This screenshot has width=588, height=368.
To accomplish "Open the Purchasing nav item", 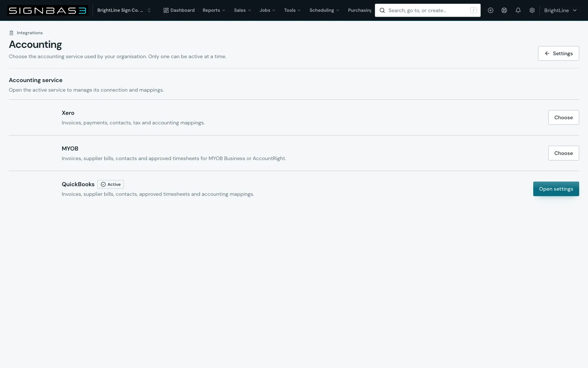I will (359, 10).
